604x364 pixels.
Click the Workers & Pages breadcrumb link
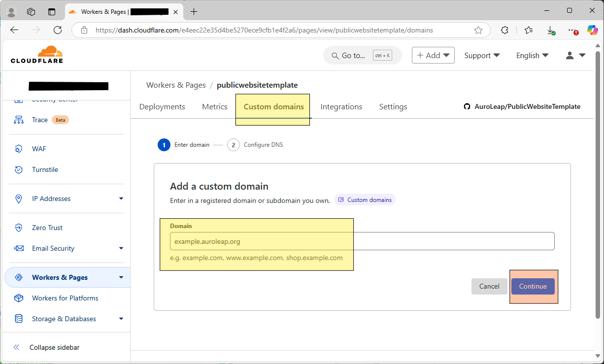pos(176,85)
